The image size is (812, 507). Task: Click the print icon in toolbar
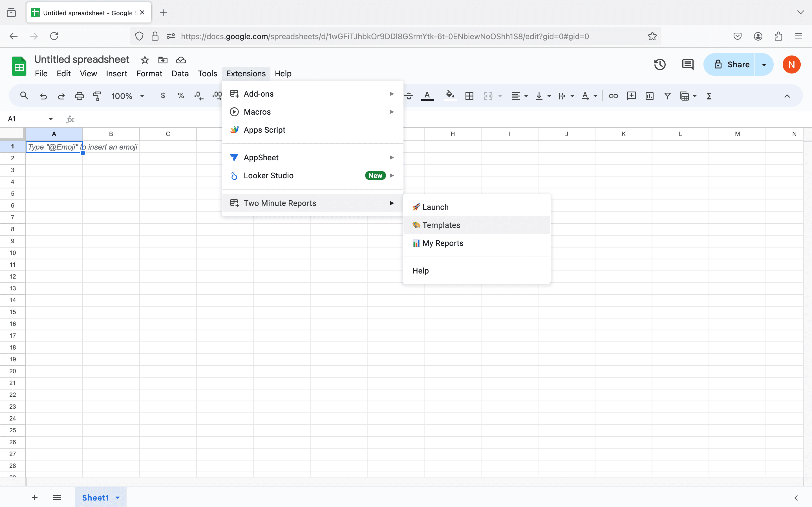[x=79, y=96]
